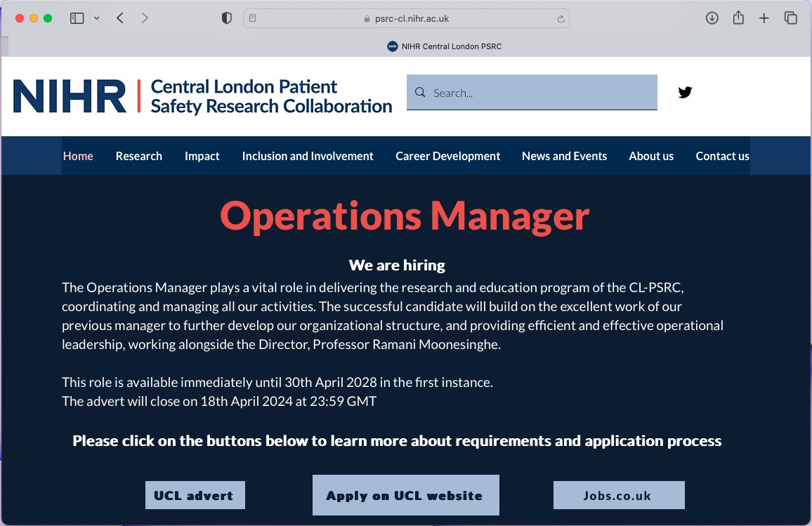Open the privacy report shield icon
812x526 pixels.
[x=226, y=18]
